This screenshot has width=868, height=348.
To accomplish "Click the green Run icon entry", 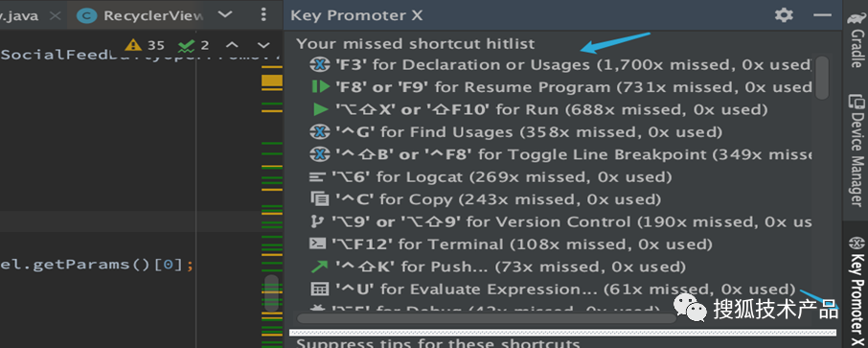I will point(321,109).
